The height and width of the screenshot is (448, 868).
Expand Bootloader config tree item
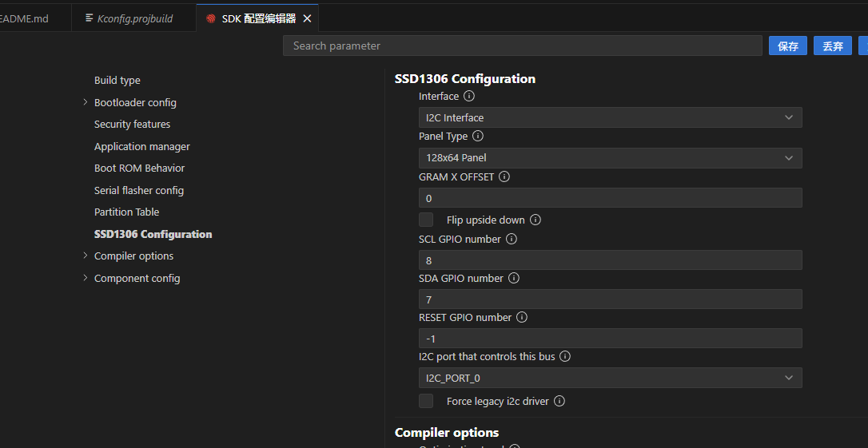click(x=86, y=102)
